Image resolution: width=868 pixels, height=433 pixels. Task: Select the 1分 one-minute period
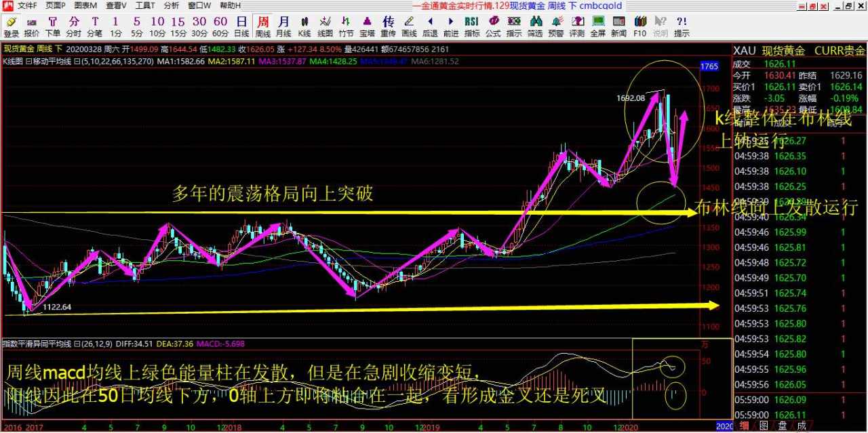[x=116, y=26]
